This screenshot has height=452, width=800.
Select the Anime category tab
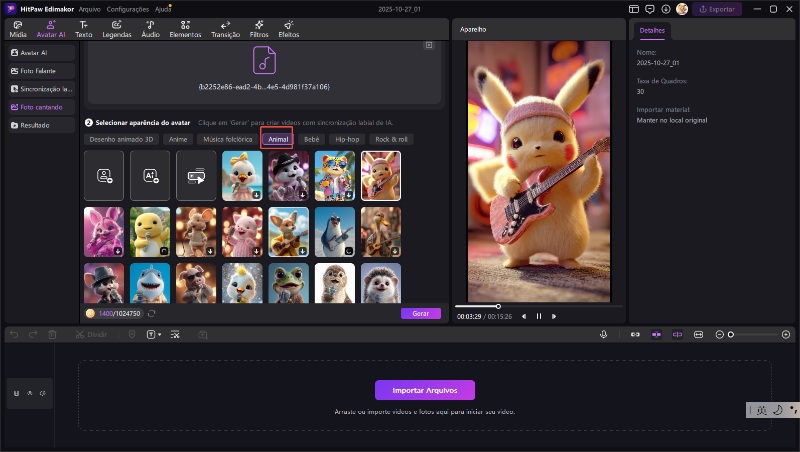point(178,139)
